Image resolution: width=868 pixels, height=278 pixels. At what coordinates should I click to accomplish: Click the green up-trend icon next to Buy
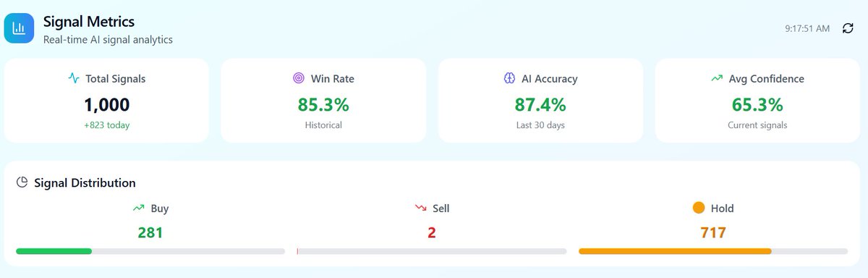click(x=138, y=208)
